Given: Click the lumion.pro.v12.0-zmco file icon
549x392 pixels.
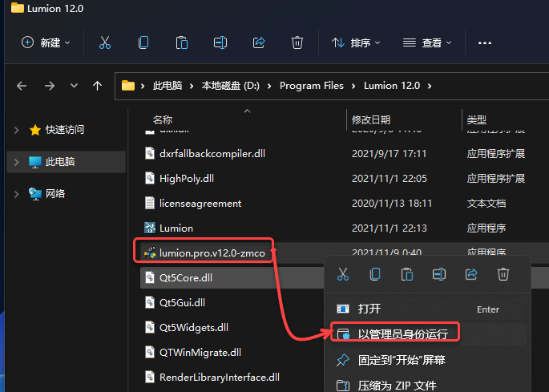Looking at the screenshot, I should (150, 253).
